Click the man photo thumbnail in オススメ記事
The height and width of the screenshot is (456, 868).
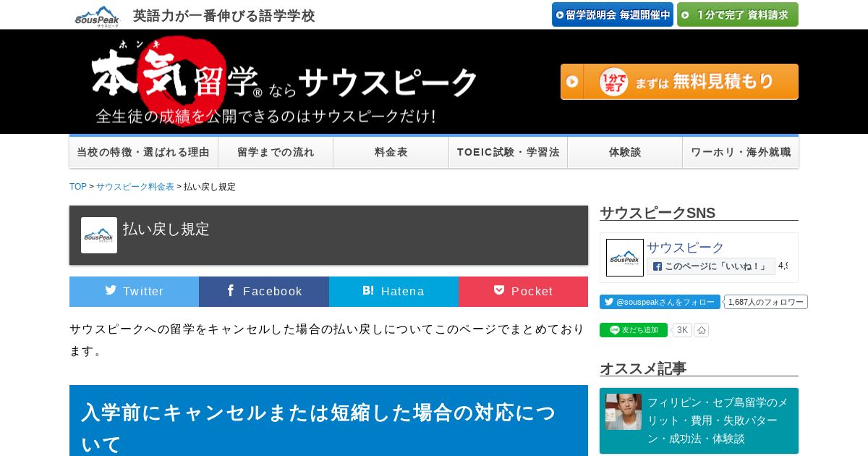tap(624, 412)
